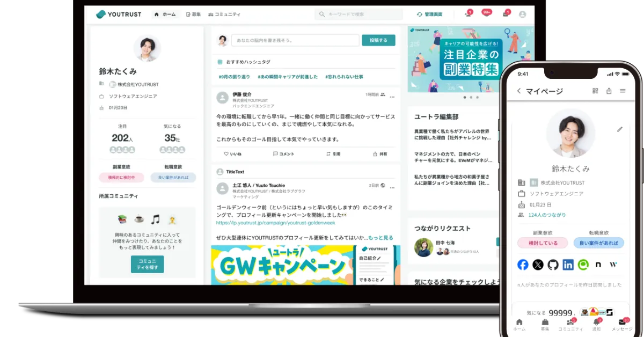Image resolution: width=644 pixels, height=337 pixels.
Task: Open three-dot menu on 伊藤 俊介's post
Action: (392, 97)
